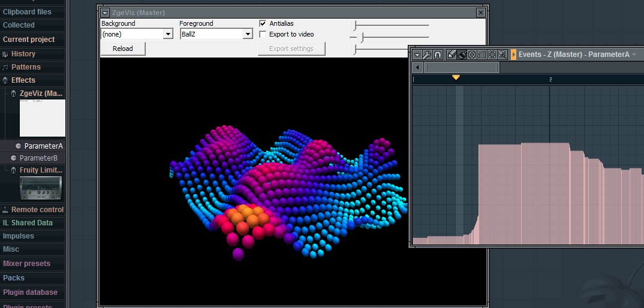Screen dimensions: 644x308
Task: Click the plug icon beside ZgeViz entry
Action: pos(14,93)
